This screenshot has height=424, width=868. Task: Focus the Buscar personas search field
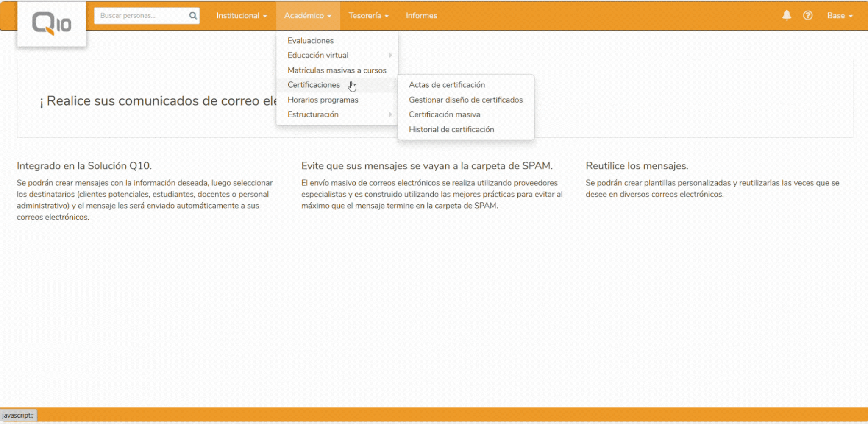[x=142, y=16]
